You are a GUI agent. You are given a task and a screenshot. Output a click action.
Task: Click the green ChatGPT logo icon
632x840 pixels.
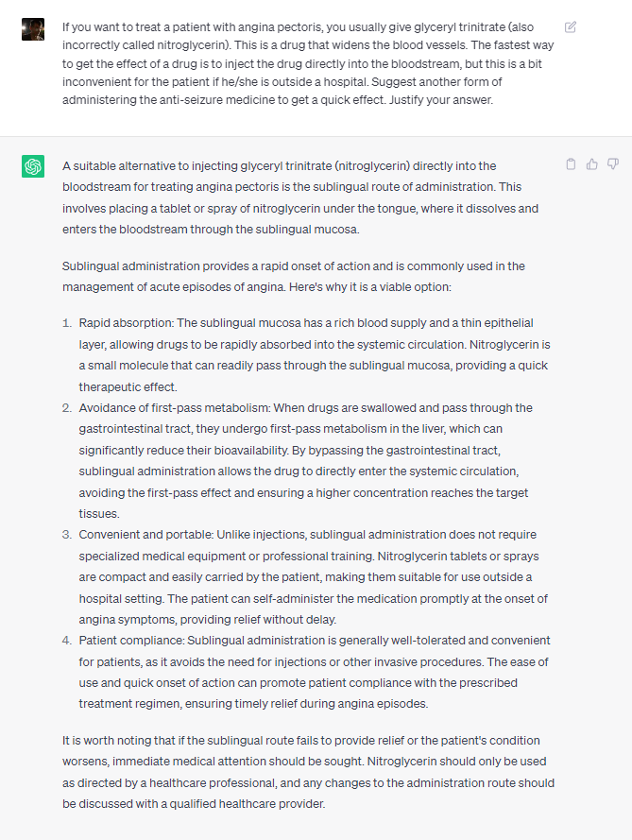(x=33, y=166)
